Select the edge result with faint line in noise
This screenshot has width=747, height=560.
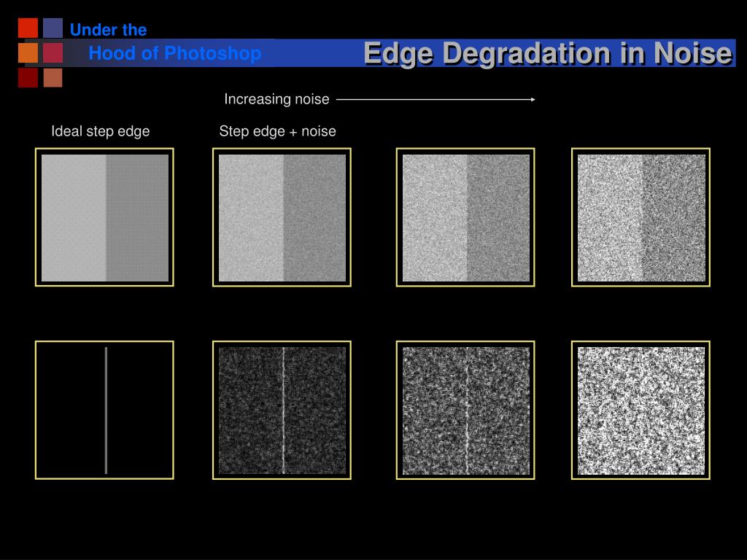[x=465, y=410]
